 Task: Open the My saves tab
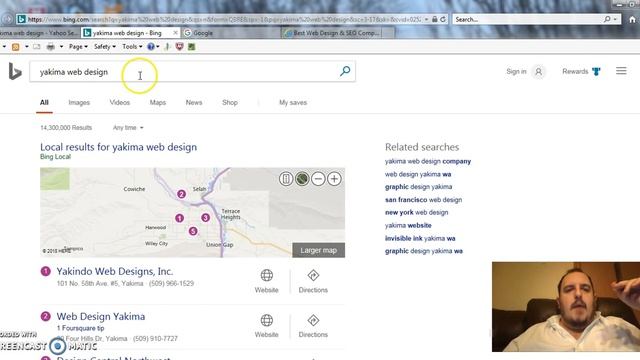293,102
